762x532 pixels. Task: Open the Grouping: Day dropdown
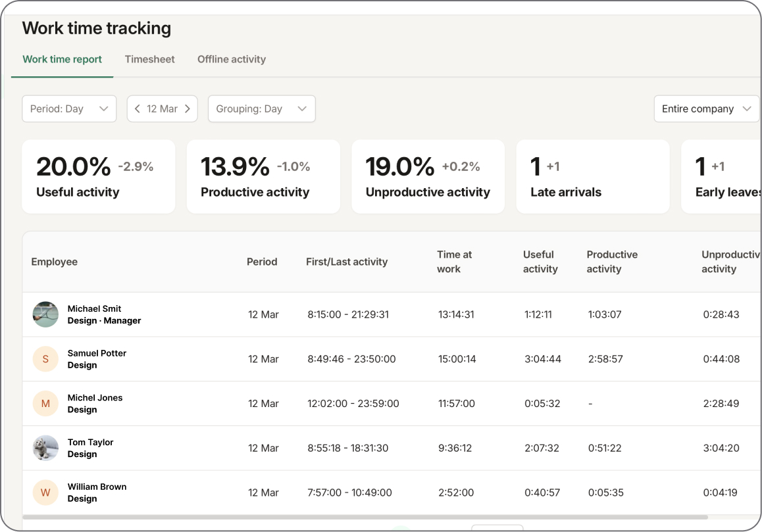pos(261,109)
